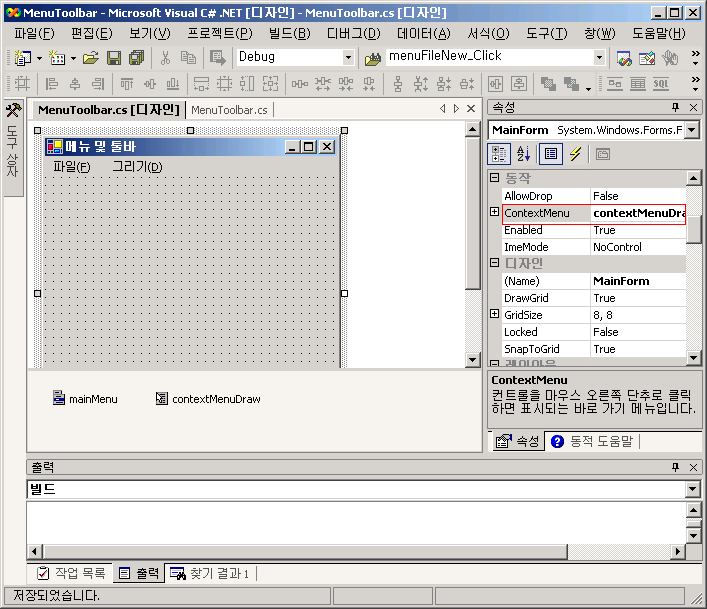The width and height of the screenshot is (707, 609).
Task: Switch to the 작업 목록 tab
Action: [x=72, y=573]
